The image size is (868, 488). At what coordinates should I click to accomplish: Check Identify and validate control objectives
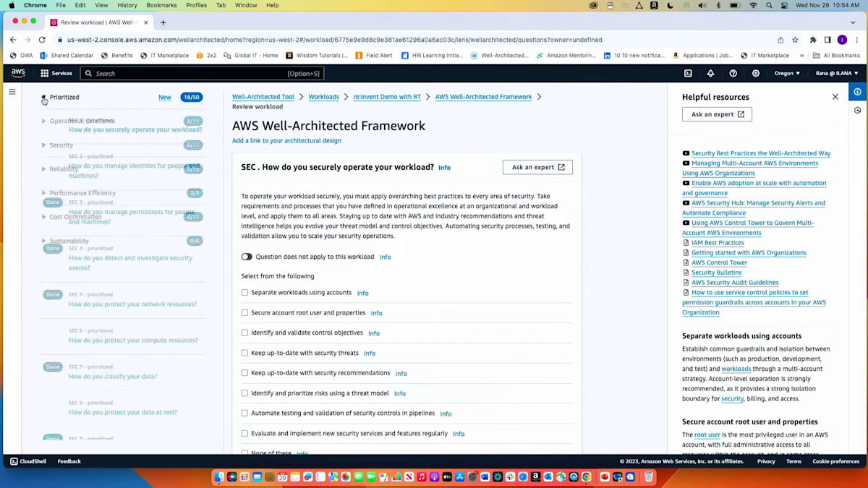(x=244, y=333)
